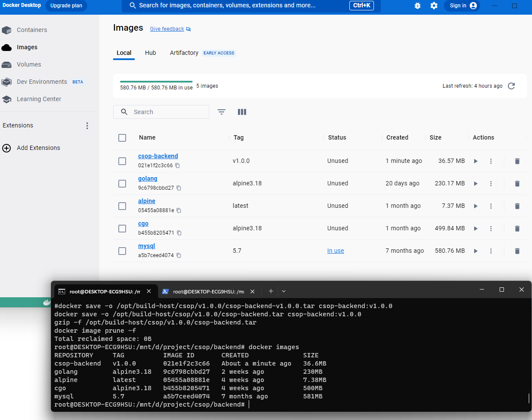This screenshot has height=420, width=532.
Task: Check the cgo row checkbox
Action: click(x=122, y=229)
